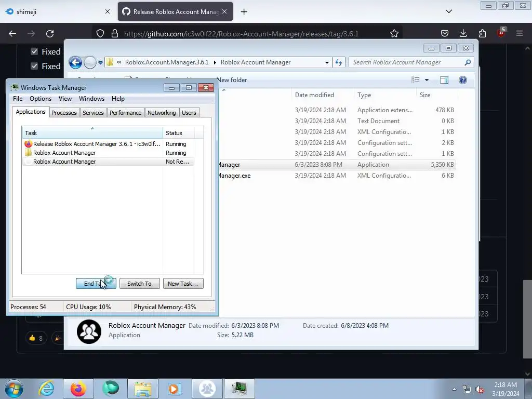Open the view options dropdown arrow
532x399 pixels.
[427, 80]
